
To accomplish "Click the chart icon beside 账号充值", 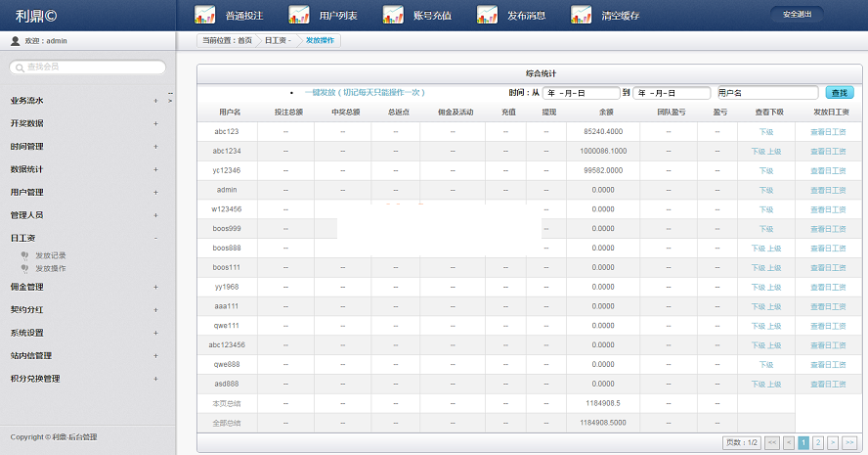I will click(393, 15).
